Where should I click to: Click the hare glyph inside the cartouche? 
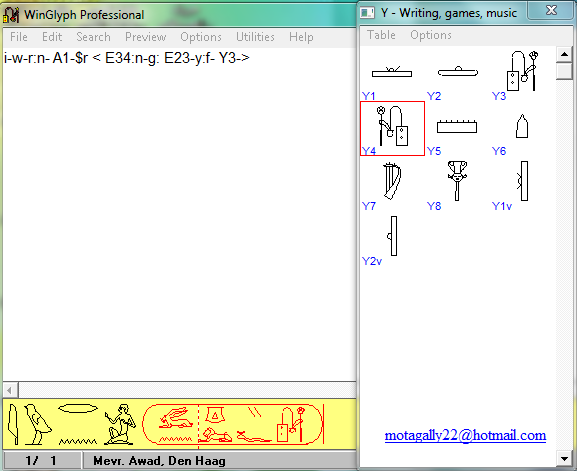(176, 418)
